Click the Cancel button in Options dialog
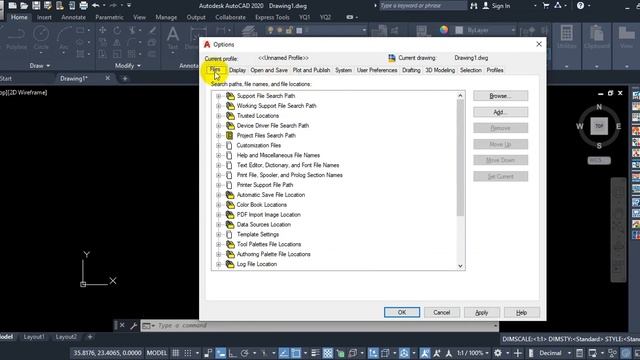The width and height of the screenshot is (640, 360). 442,312
